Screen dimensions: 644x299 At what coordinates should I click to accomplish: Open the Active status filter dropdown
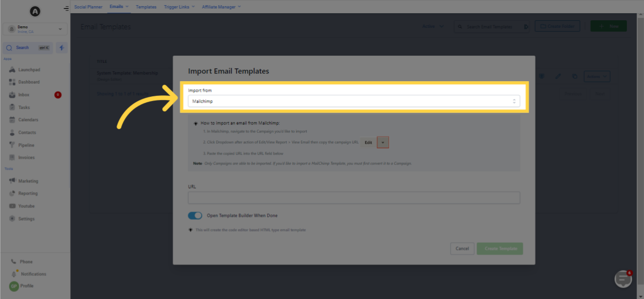(433, 26)
